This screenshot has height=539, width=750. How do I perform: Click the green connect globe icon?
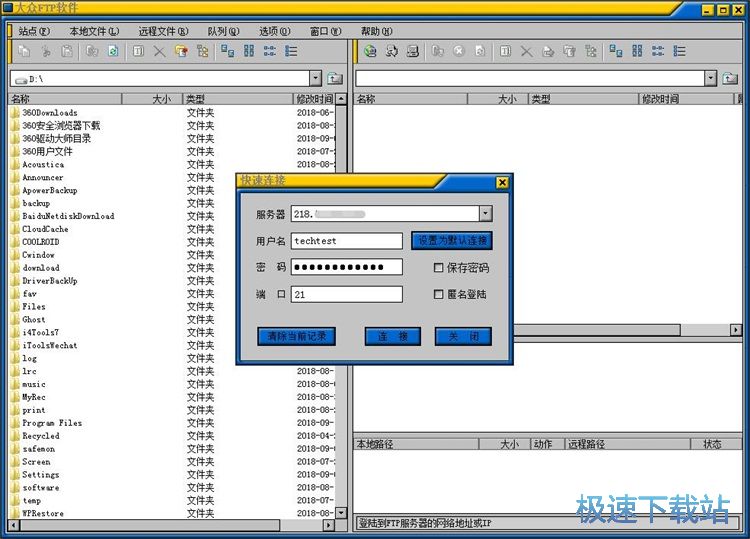pos(370,51)
